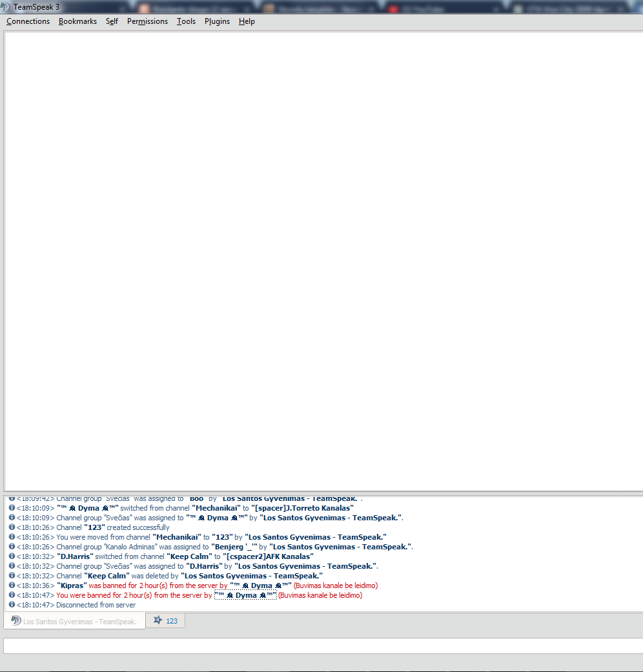
Task: Click the highlighted Dyma name in your ban line
Action: [x=245, y=595]
